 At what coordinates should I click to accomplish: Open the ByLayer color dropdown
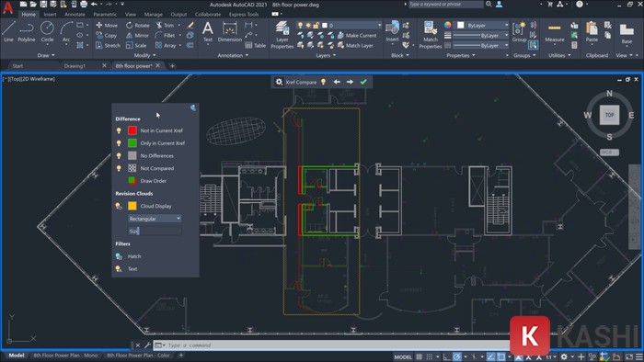(x=483, y=25)
